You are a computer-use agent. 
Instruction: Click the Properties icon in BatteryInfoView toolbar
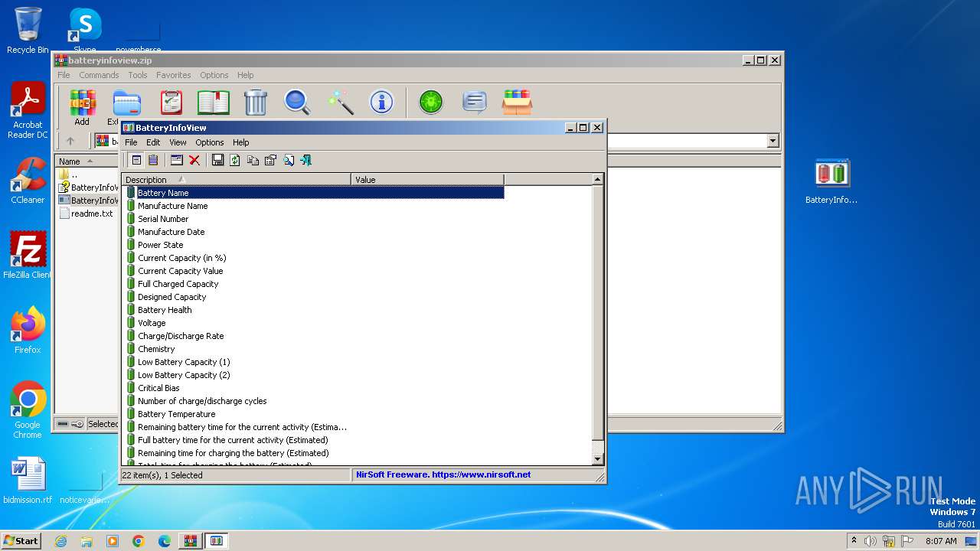pyautogui.click(x=270, y=160)
